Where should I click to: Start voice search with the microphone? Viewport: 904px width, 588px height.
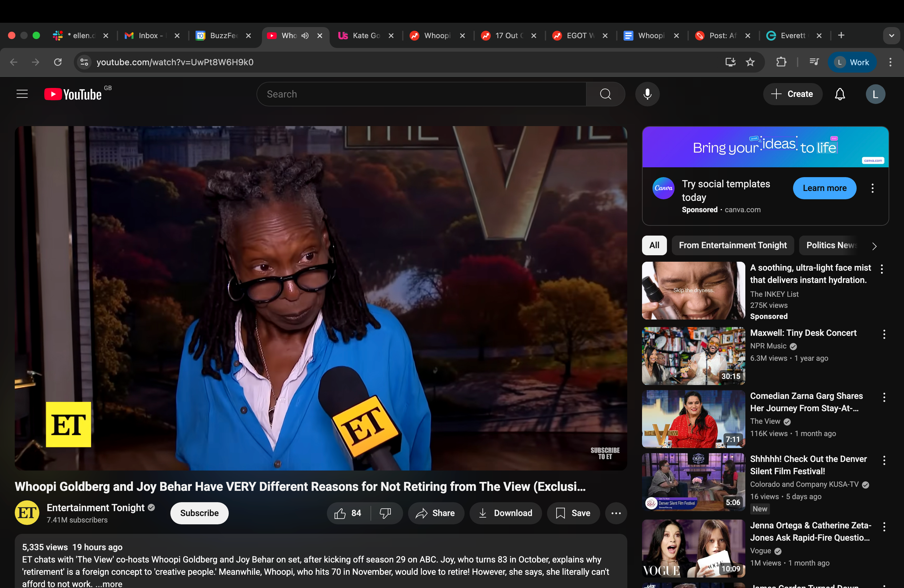pyautogui.click(x=647, y=94)
